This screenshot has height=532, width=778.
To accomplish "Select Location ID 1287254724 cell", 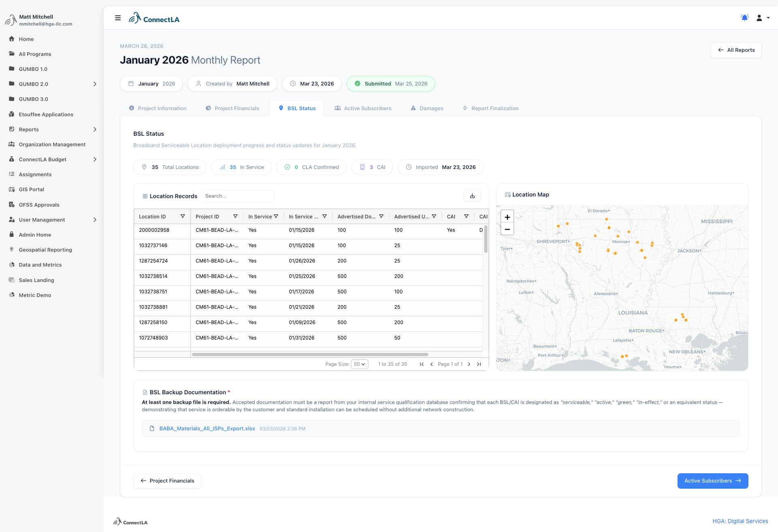I will pyautogui.click(x=162, y=261).
